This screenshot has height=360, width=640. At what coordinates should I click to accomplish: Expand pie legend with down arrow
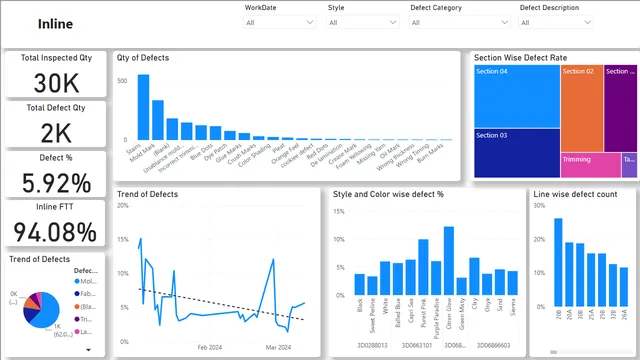click(88, 350)
